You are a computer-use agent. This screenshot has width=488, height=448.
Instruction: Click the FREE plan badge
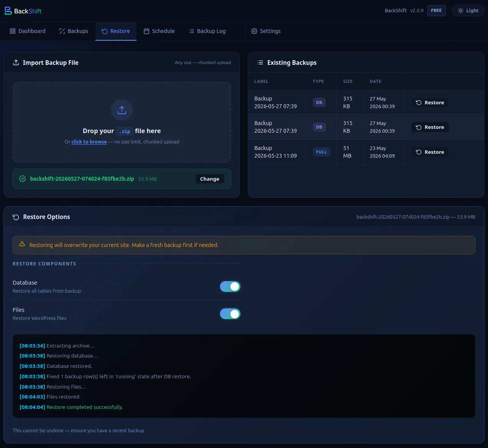tap(436, 11)
